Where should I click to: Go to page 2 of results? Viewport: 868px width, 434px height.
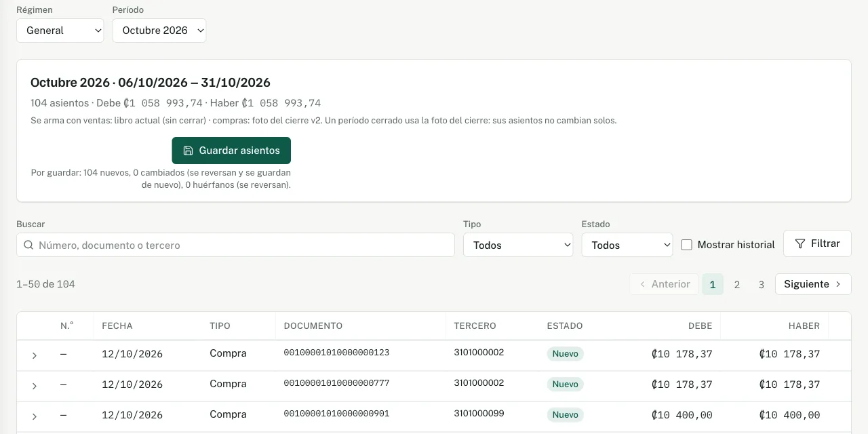(737, 284)
